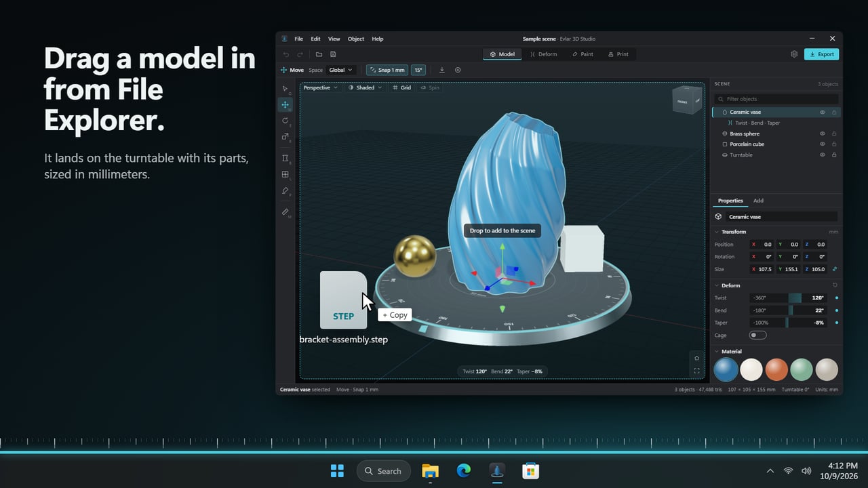Screen dimensions: 868x488
Task: Click the home view icon in viewport
Action: point(696,358)
